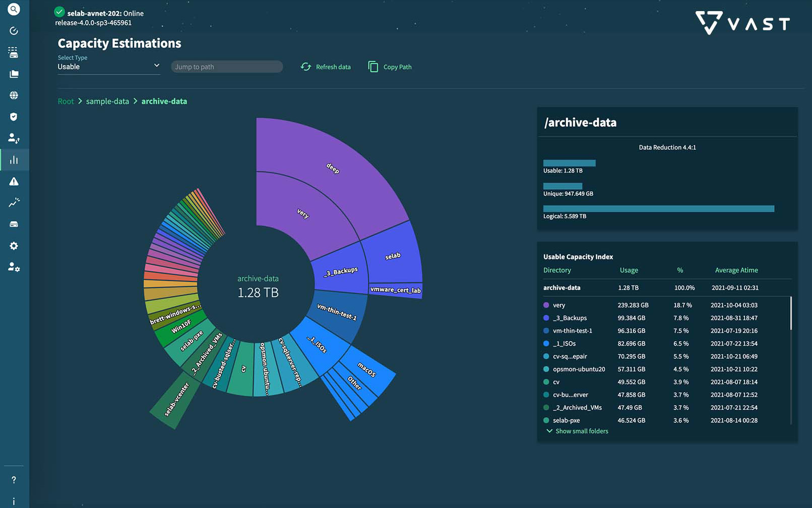Click the search icon in the sidebar
The image size is (812, 508).
point(14,9)
